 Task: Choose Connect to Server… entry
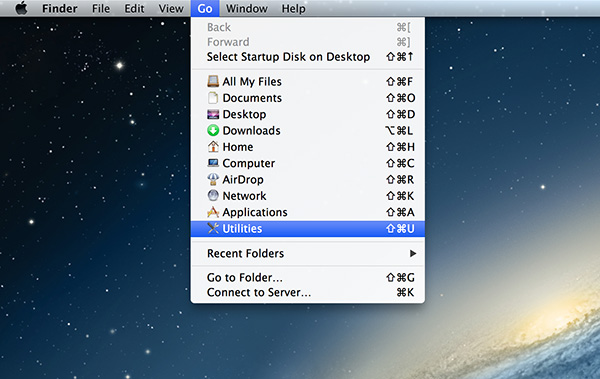click(308, 292)
